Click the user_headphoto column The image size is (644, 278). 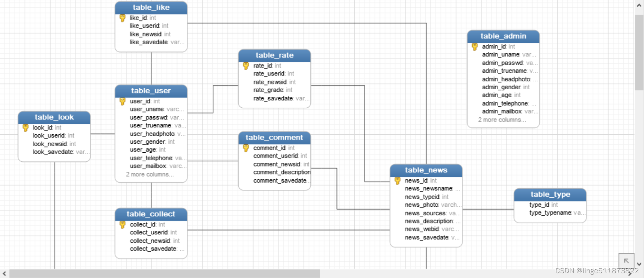158,134
